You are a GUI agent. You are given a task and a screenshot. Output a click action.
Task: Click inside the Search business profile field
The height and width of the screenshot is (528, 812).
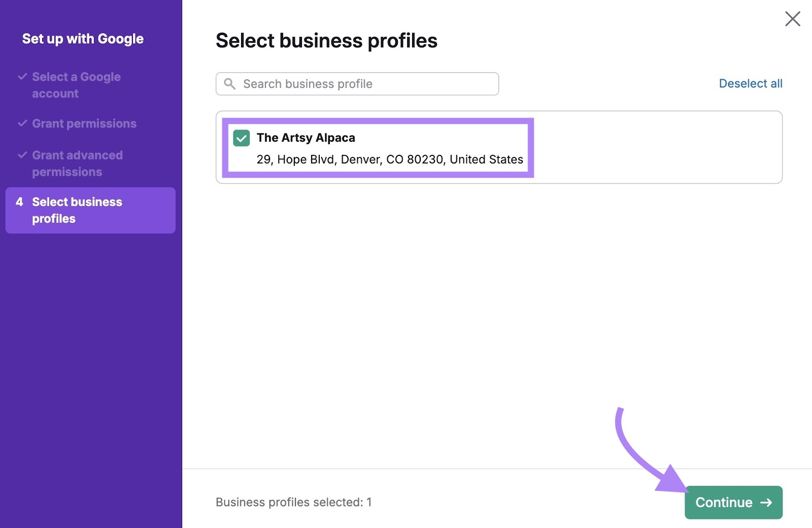point(355,84)
